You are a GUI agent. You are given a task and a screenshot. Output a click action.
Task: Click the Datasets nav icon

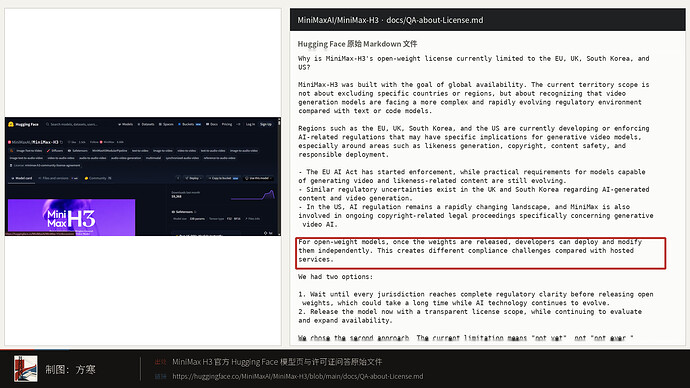(x=139, y=124)
